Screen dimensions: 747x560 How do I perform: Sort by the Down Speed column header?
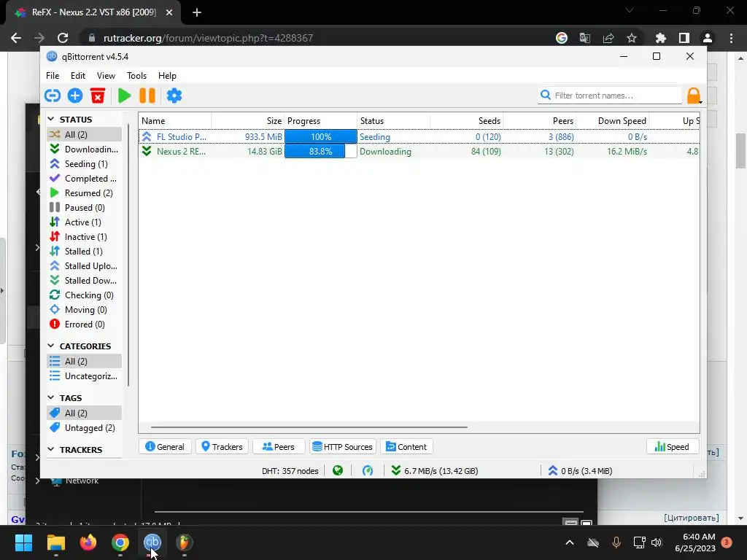[612, 121]
